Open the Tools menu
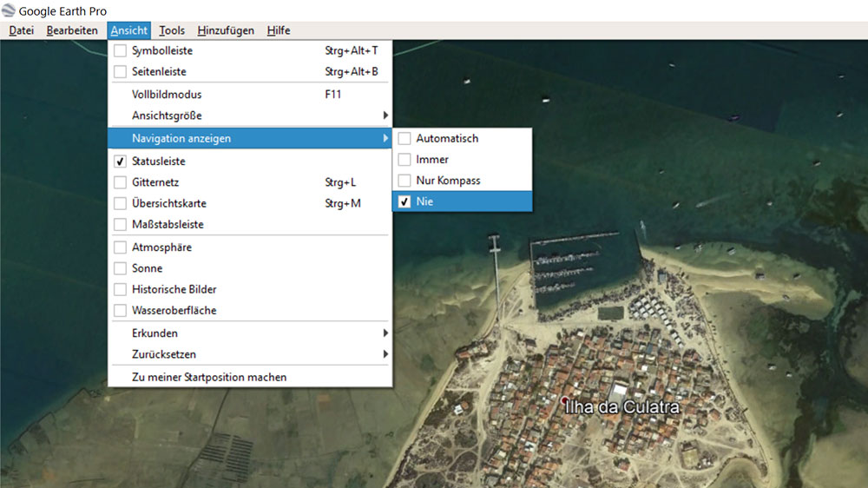 point(172,30)
